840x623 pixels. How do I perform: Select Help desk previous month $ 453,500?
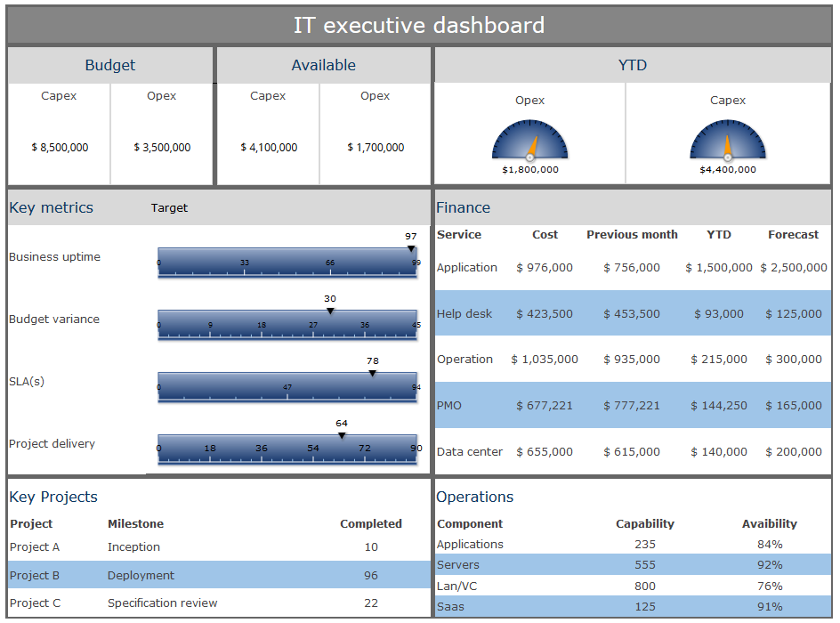click(632, 314)
